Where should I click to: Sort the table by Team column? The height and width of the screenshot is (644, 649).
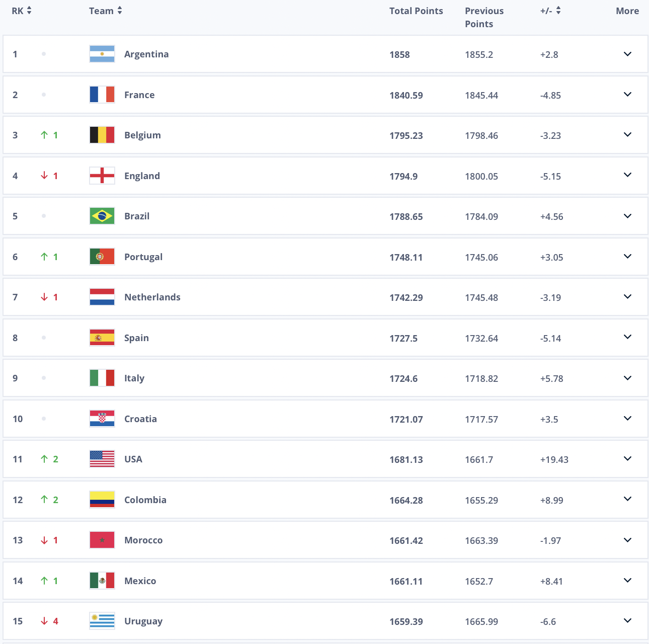106,11
